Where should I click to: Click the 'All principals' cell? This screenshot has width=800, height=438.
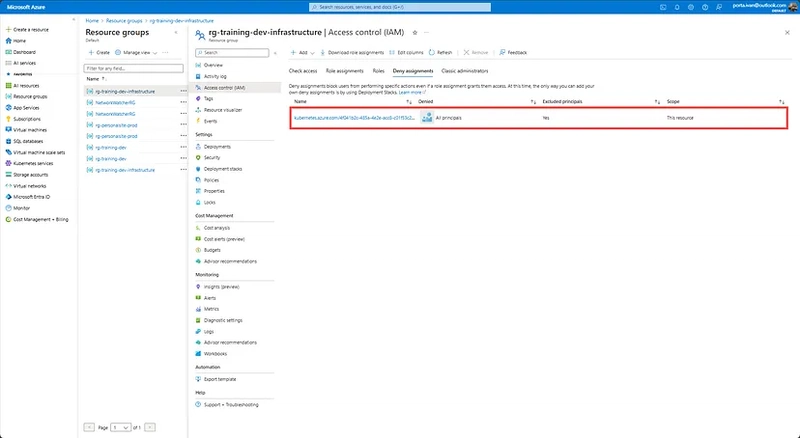pos(448,118)
